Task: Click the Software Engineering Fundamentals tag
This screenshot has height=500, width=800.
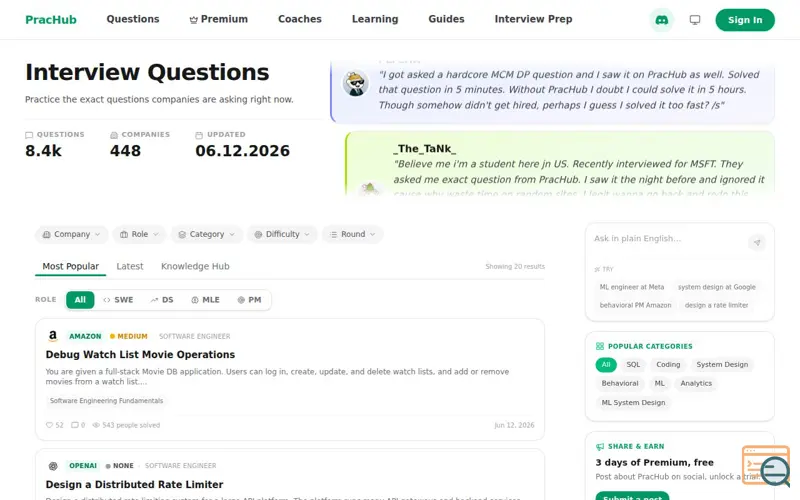Action: 107,401
